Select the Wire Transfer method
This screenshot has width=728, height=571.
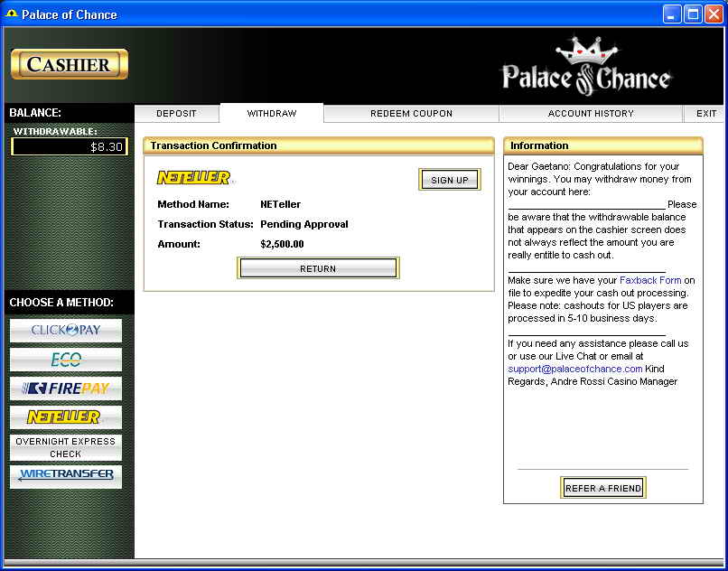click(66, 477)
